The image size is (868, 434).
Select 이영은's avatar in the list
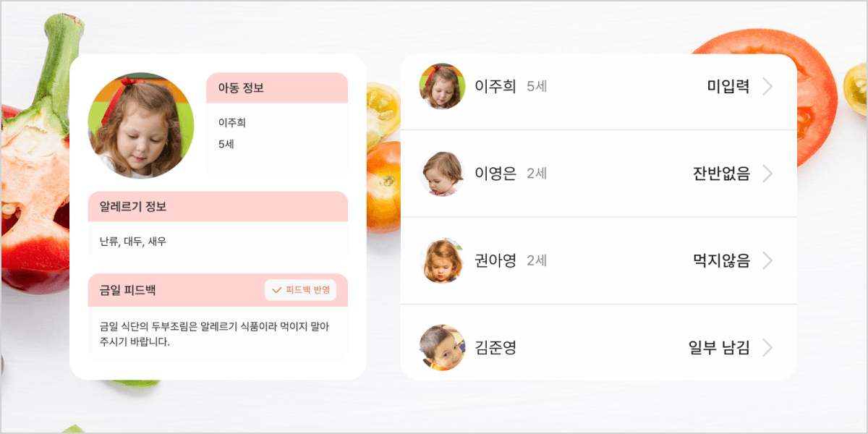coord(442,174)
